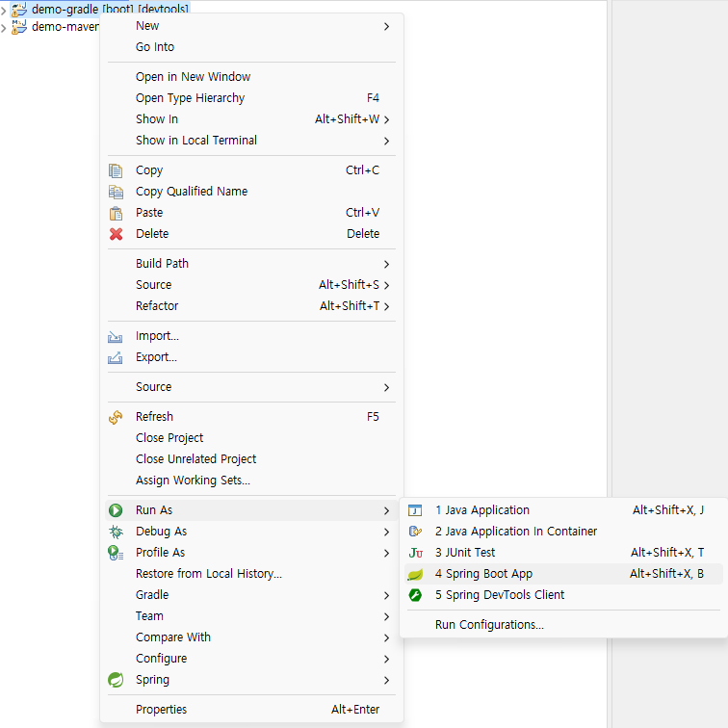
Task: Click the Spring DevTools Client icon
Action: tap(415, 595)
